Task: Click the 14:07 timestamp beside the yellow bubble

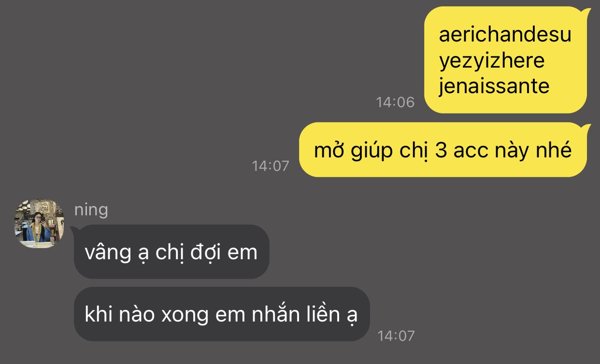Action: pyautogui.click(x=271, y=166)
